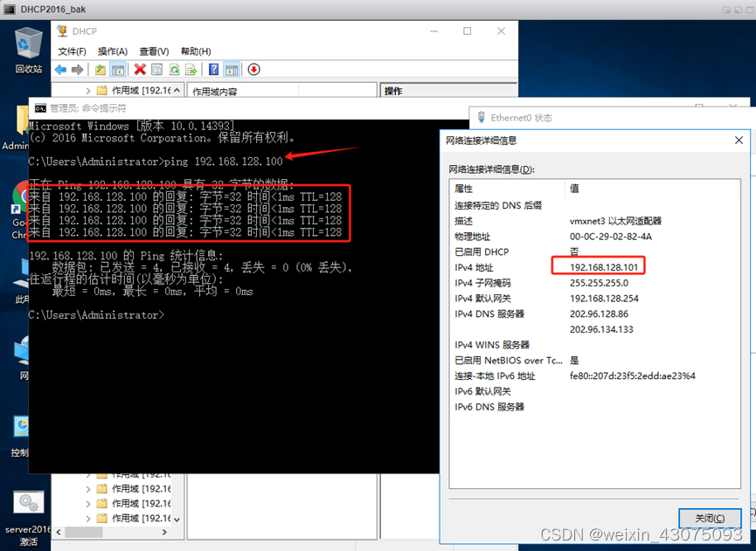The height and width of the screenshot is (551, 756).
Task: Click right arrow of tree horizontal scrollbar
Action: [x=164, y=532]
